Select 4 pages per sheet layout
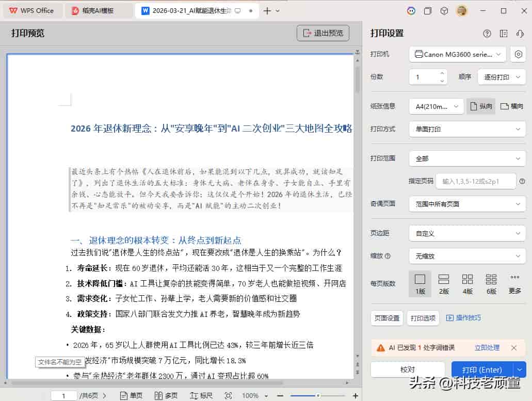Screen dimensions: 532x401 (467, 284)
